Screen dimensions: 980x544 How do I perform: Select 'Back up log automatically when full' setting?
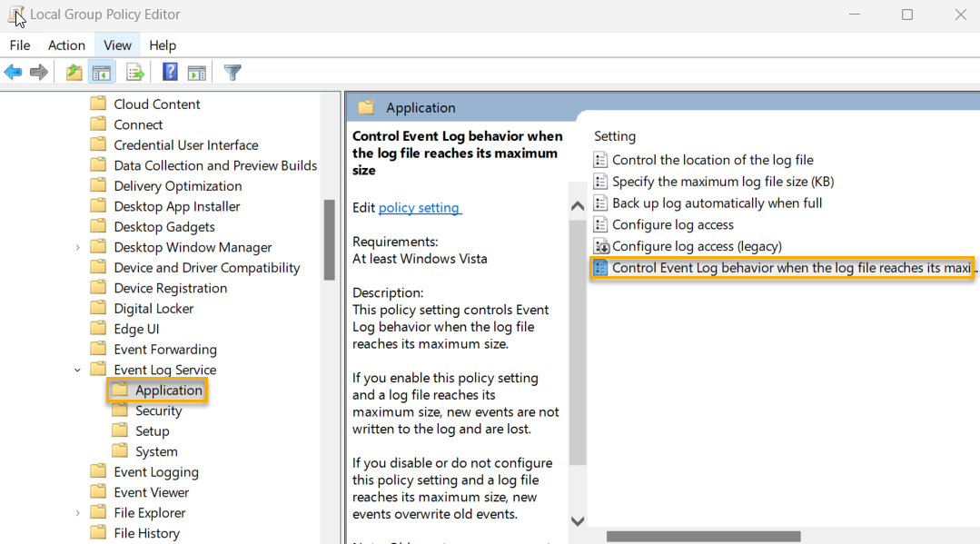[x=717, y=203]
